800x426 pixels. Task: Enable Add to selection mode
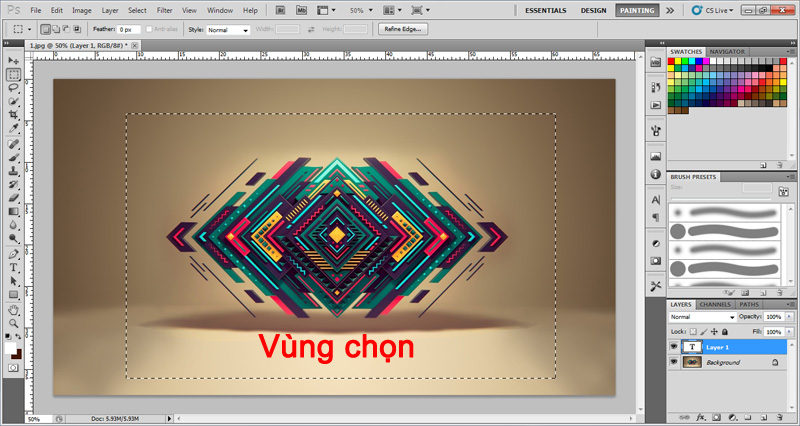tap(56, 29)
